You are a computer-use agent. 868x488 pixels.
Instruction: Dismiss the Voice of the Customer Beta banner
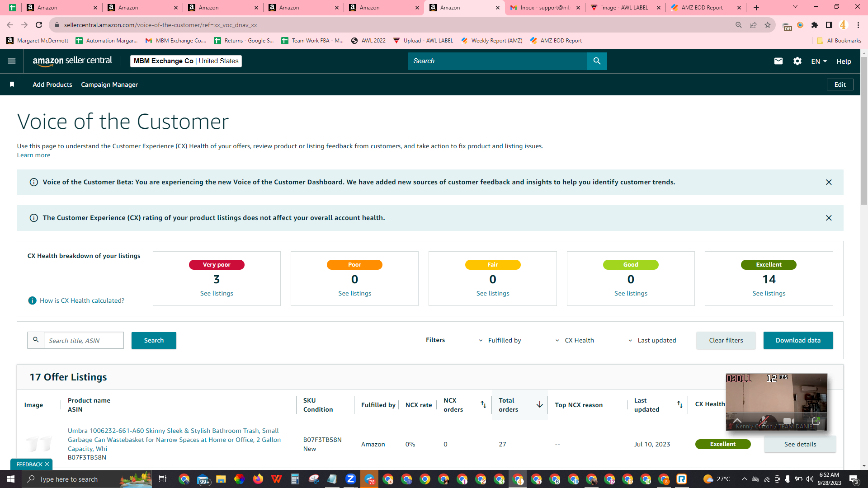(829, 182)
